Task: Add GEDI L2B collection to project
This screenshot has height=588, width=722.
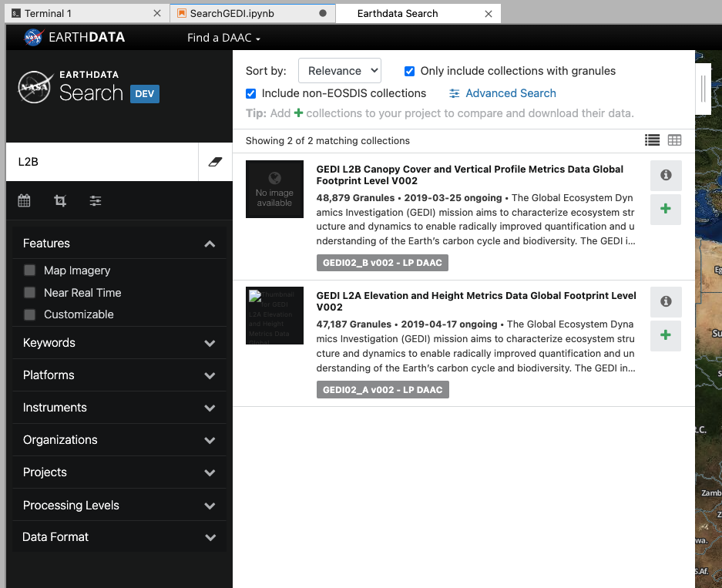Action: [x=665, y=209]
